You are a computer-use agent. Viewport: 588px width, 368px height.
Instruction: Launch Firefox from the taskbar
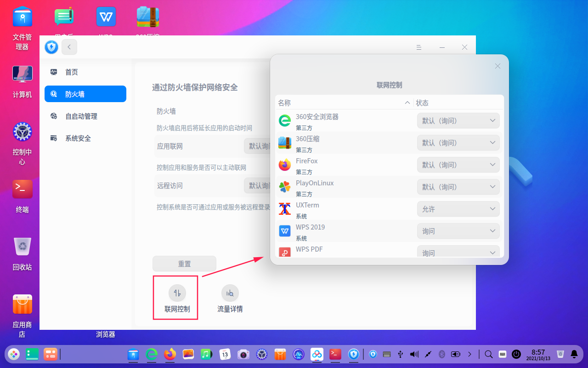coord(170,354)
